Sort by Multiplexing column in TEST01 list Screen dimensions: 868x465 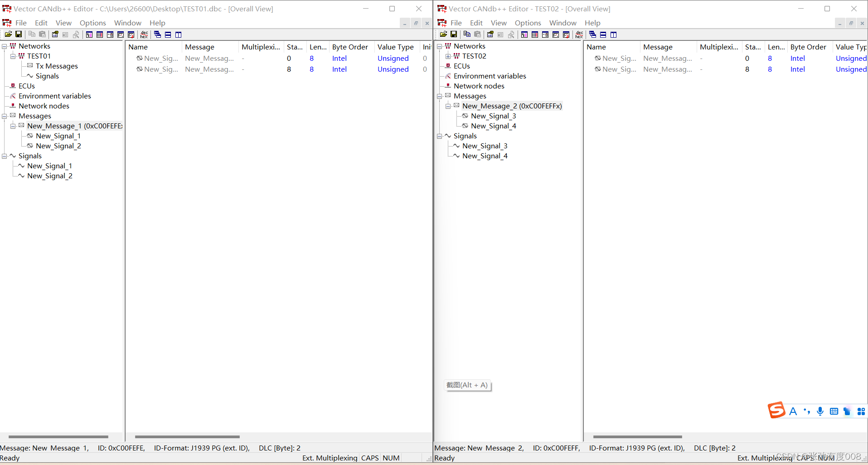click(x=261, y=47)
